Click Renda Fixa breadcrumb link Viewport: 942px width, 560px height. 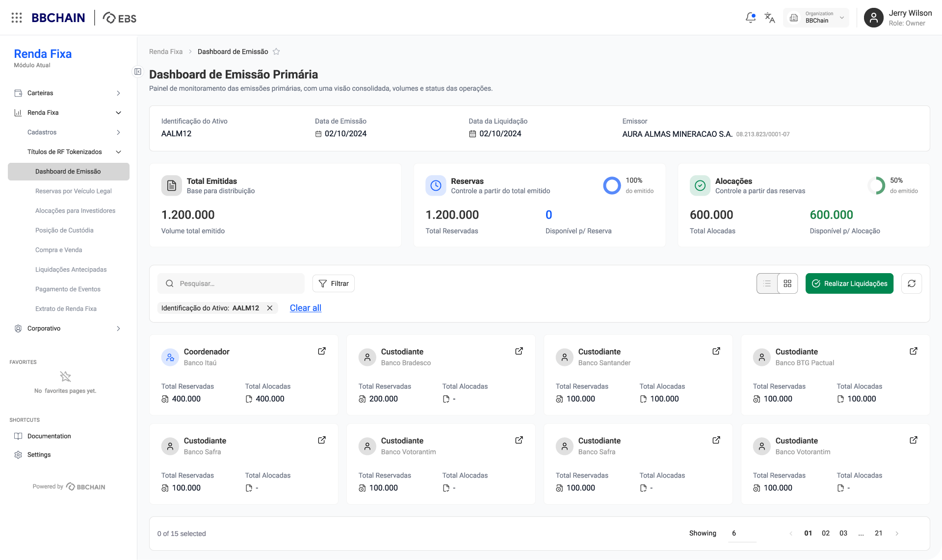166,51
